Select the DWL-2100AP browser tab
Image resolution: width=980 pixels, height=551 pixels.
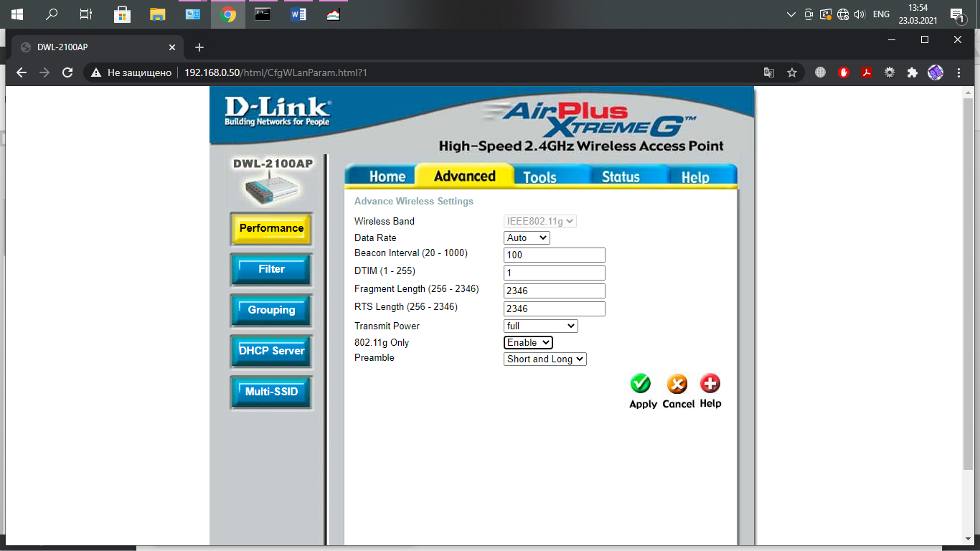click(97, 47)
